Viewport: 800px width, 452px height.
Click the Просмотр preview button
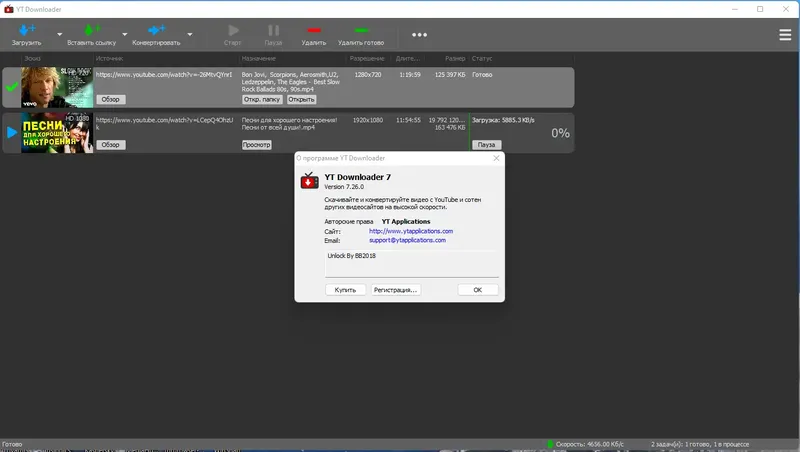tap(256, 145)
